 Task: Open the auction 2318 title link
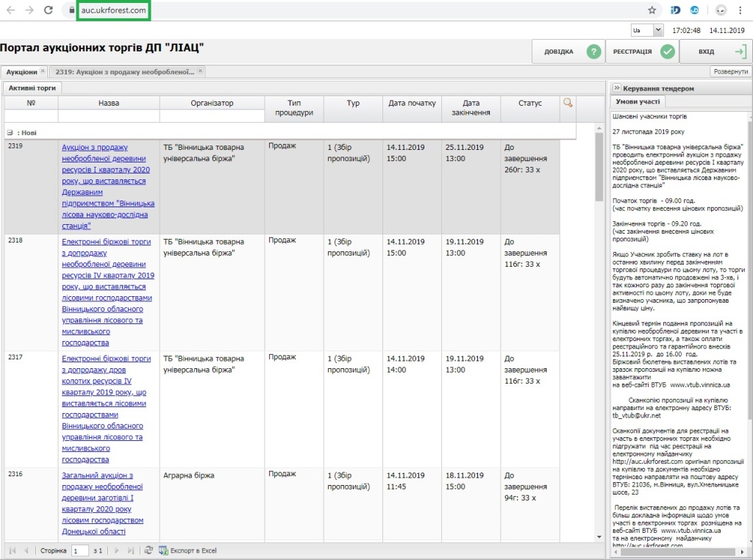pos(108,292)
